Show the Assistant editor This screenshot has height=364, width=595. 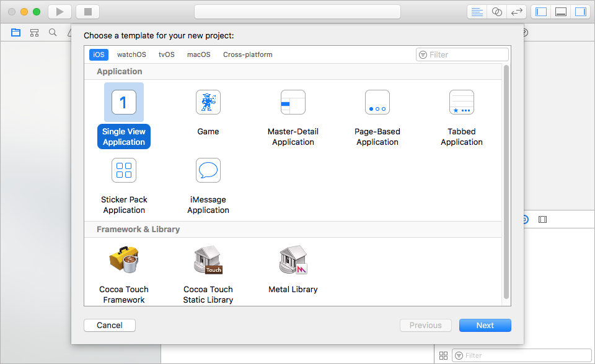496,12
